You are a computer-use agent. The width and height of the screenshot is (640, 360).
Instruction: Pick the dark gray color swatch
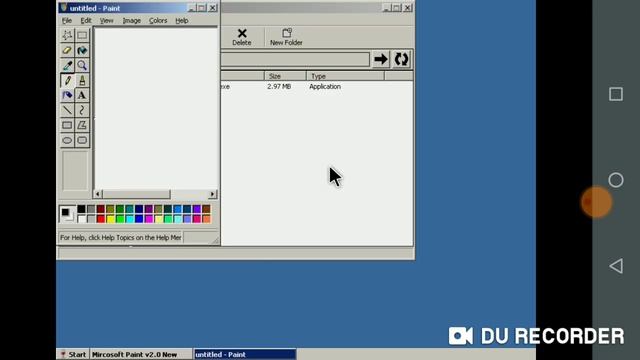91,209
